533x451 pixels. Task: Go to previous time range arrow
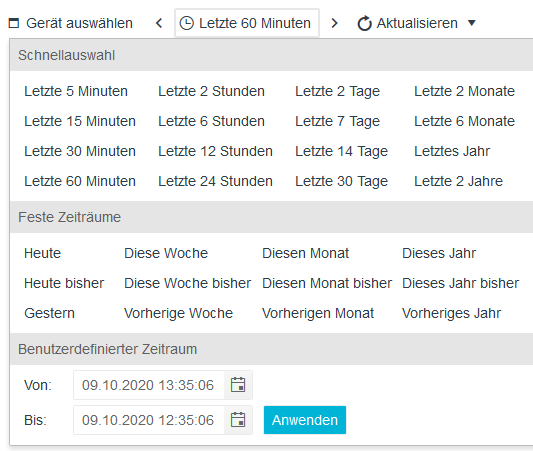(x=159, y=23)
